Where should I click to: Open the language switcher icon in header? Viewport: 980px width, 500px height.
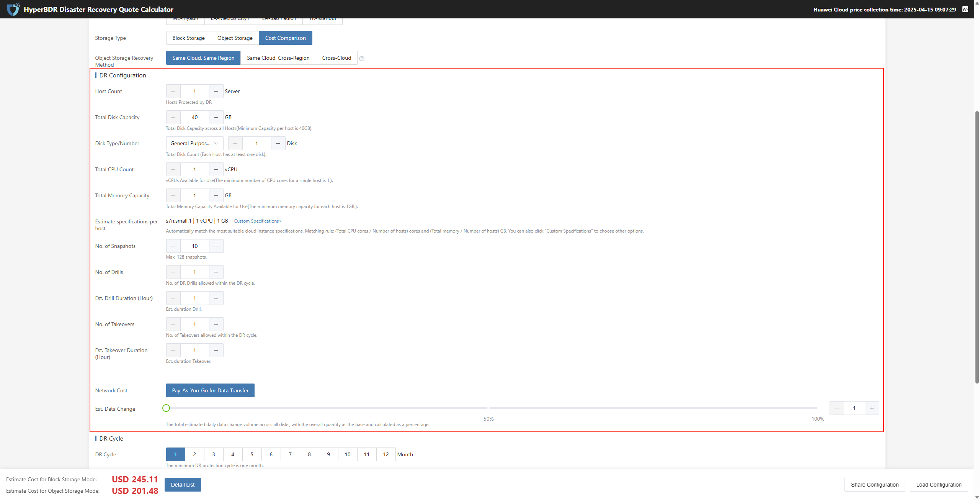point(965,9)
